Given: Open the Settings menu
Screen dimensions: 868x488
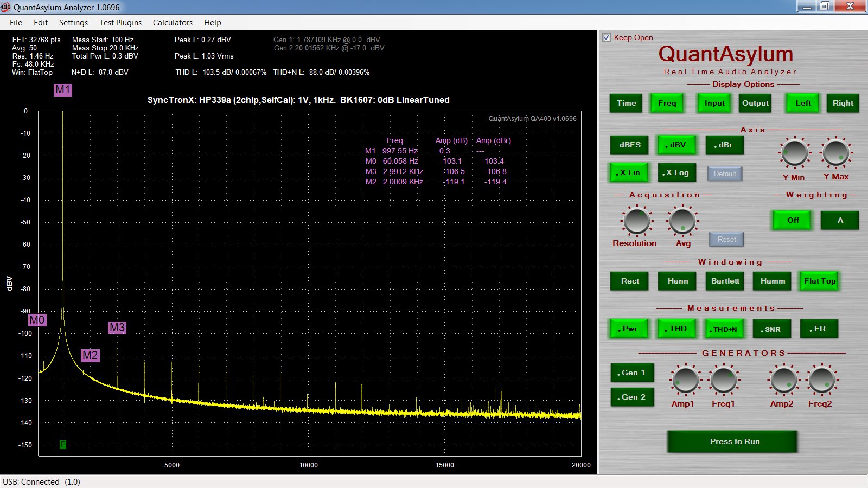Looking at the screenshot, I should point(73,22).
